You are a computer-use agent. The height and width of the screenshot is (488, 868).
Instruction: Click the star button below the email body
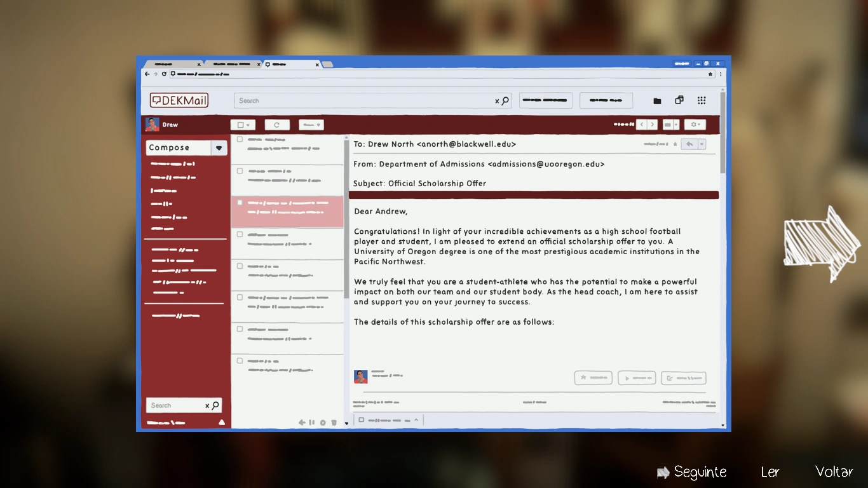pyautogui.click(x=593, y=377)
